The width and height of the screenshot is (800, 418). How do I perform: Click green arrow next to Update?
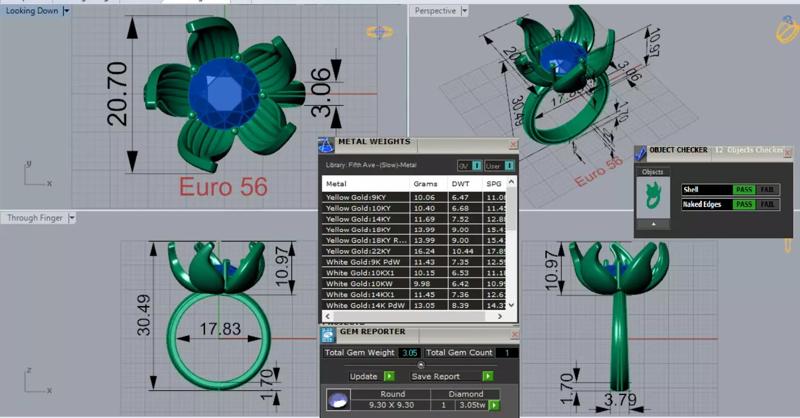[389, 376]
